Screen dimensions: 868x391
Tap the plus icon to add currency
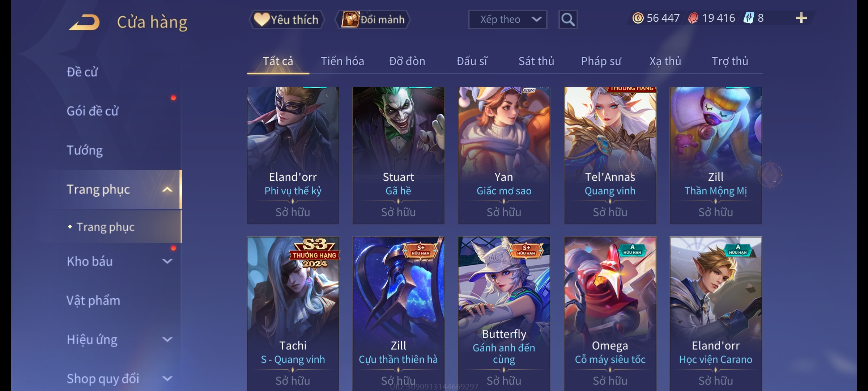801,18
